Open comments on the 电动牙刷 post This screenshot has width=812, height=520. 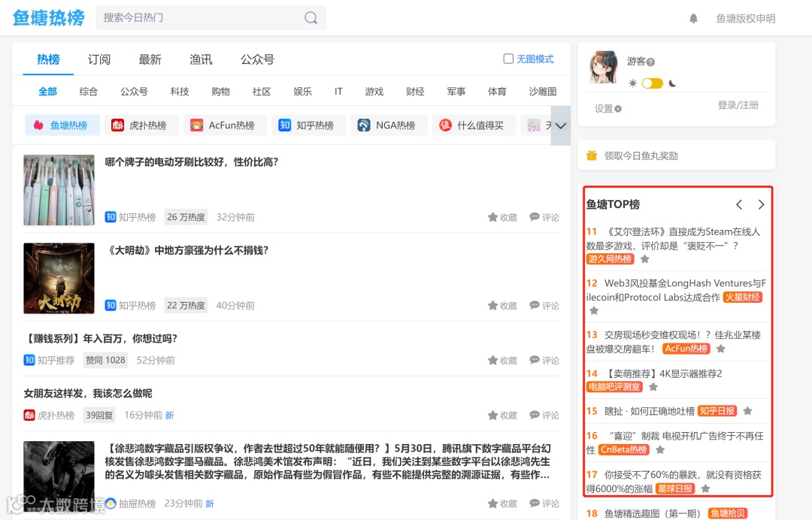tap(544, 217)
